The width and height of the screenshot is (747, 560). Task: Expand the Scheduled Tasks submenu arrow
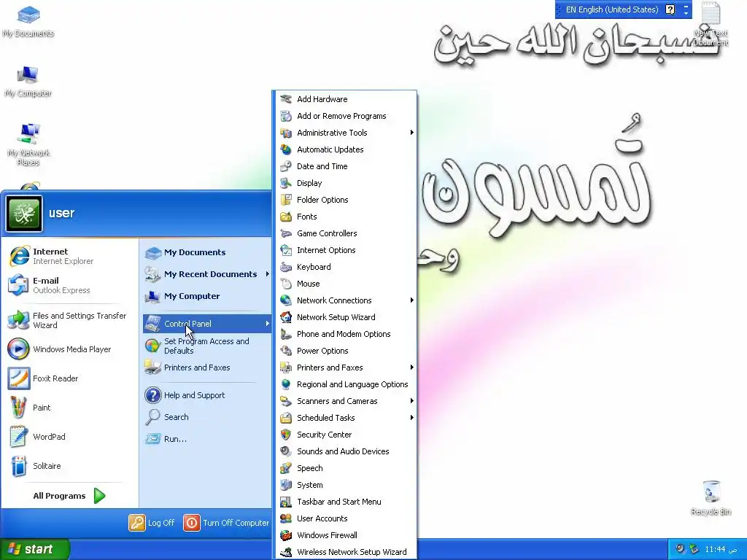click(411, 418)
